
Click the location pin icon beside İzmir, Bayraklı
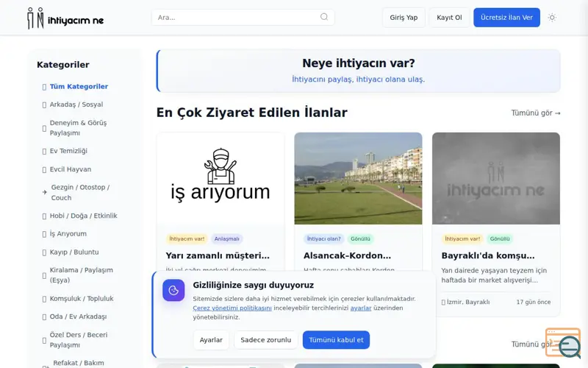(x=443, y=302)
